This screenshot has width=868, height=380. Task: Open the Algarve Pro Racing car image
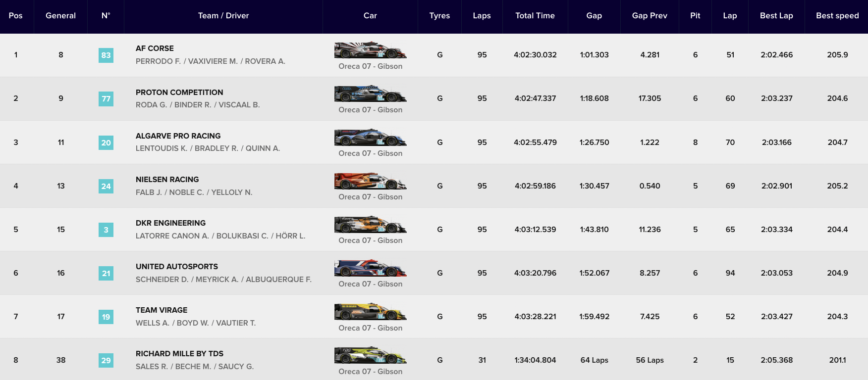[x=371, y=137]
